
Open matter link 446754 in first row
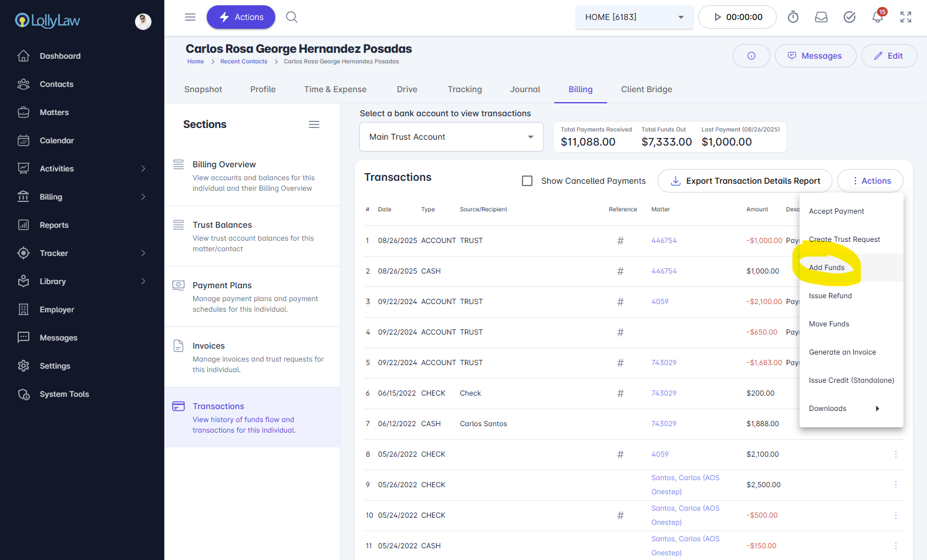pyautogui.click(x=664, y=241)
